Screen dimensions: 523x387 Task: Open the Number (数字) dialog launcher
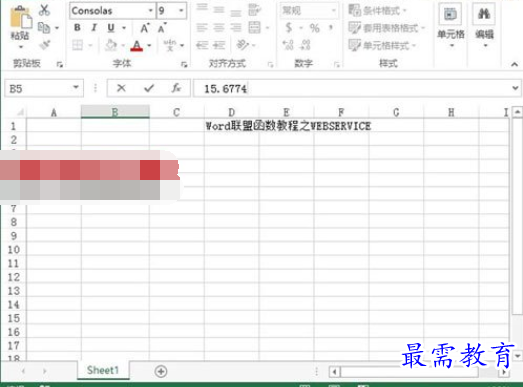pyautogui.click(x=337, y=64)
